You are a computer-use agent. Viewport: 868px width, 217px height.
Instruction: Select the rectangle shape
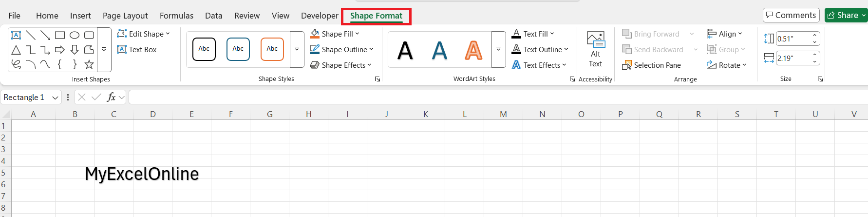coord(60,35)
